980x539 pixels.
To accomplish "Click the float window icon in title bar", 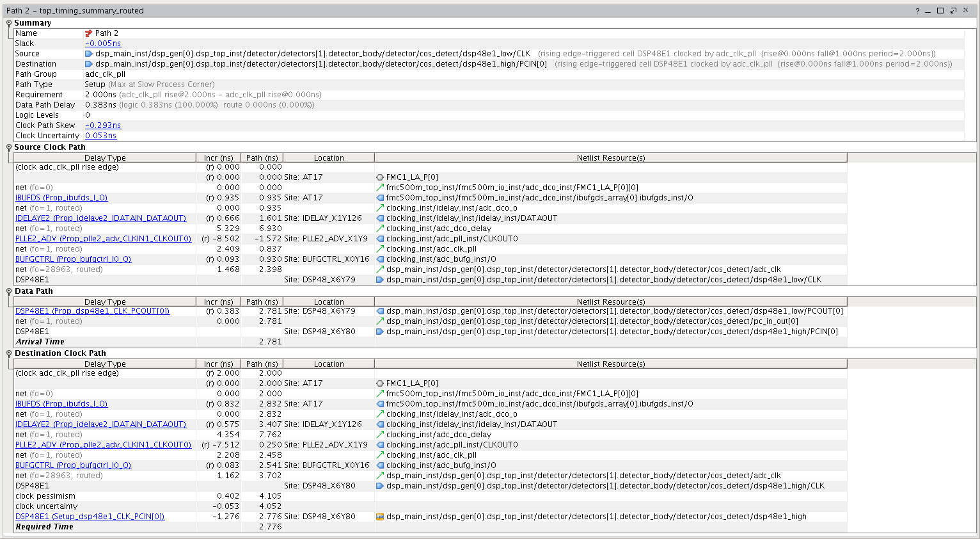I will (953, 11).
